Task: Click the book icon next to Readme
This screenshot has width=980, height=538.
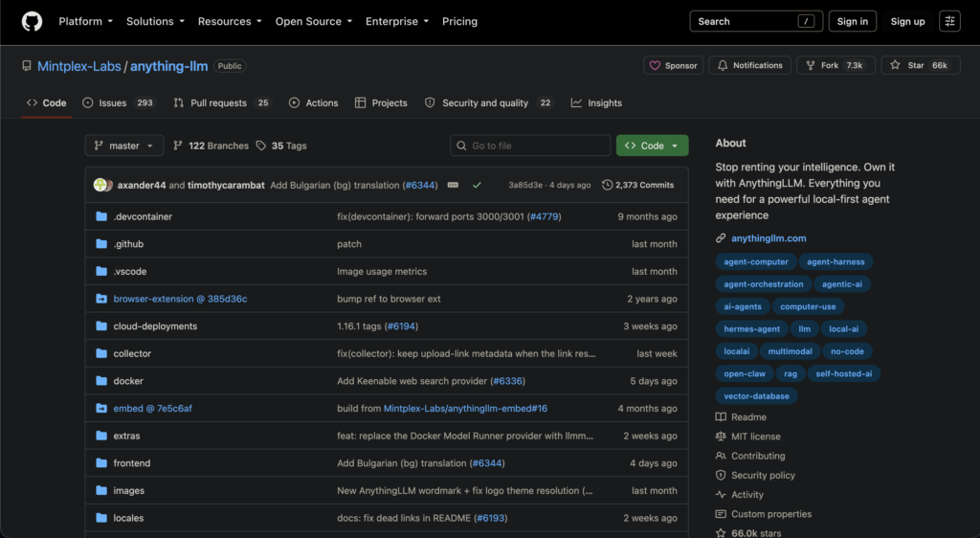Action: point(721,416)
